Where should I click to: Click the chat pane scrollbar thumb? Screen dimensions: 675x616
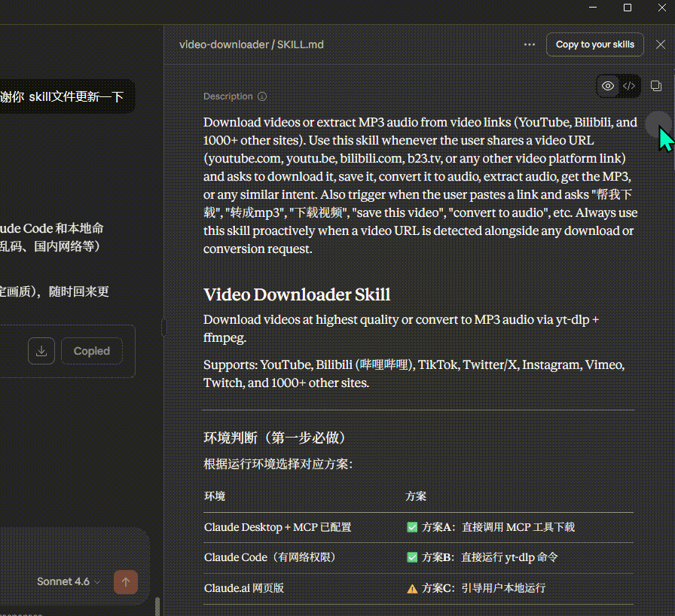(x=157, y=606)
